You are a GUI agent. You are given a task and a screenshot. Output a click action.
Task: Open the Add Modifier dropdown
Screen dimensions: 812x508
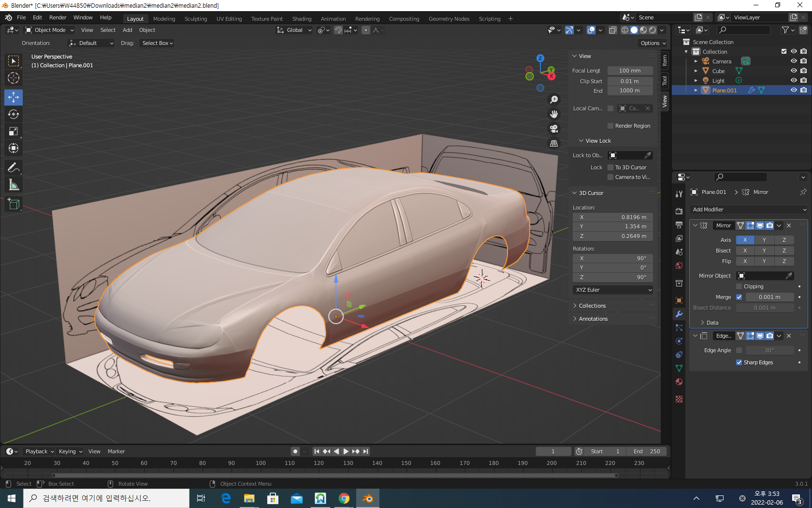(749, 209)
